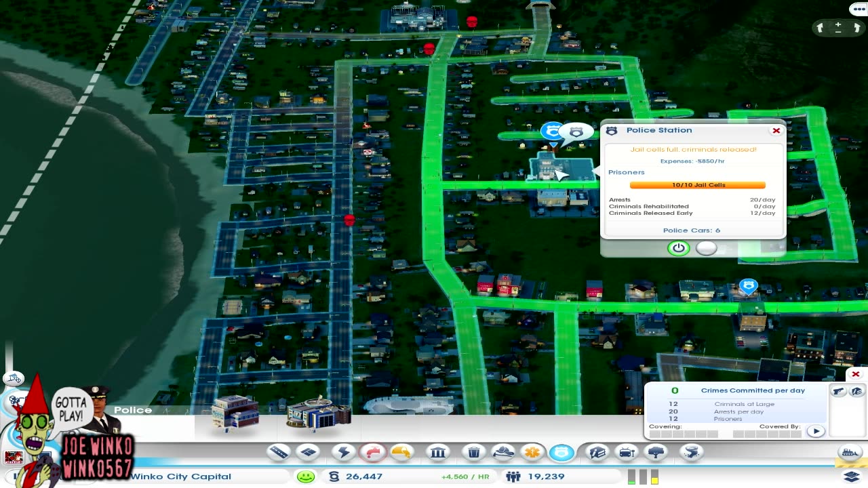Image resolution: width=868 pixels, height=488 pixels.
Task: Open the Health services menu
Action: tap(532, 452)
